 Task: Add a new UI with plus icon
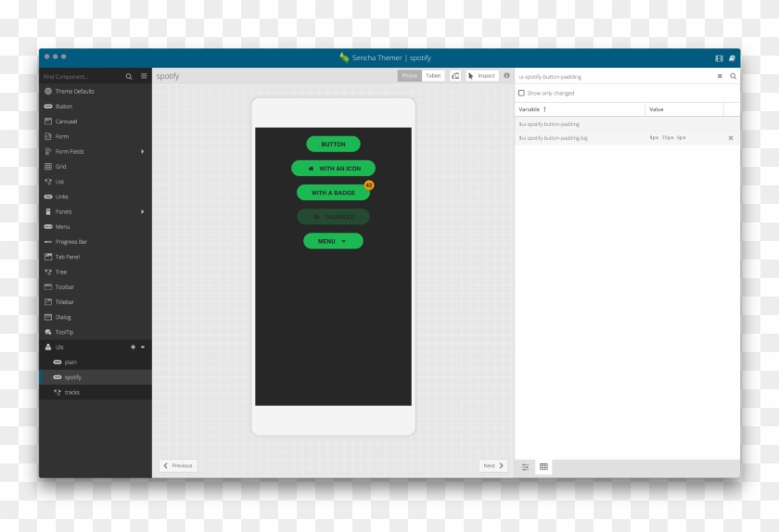coord(133,347)
